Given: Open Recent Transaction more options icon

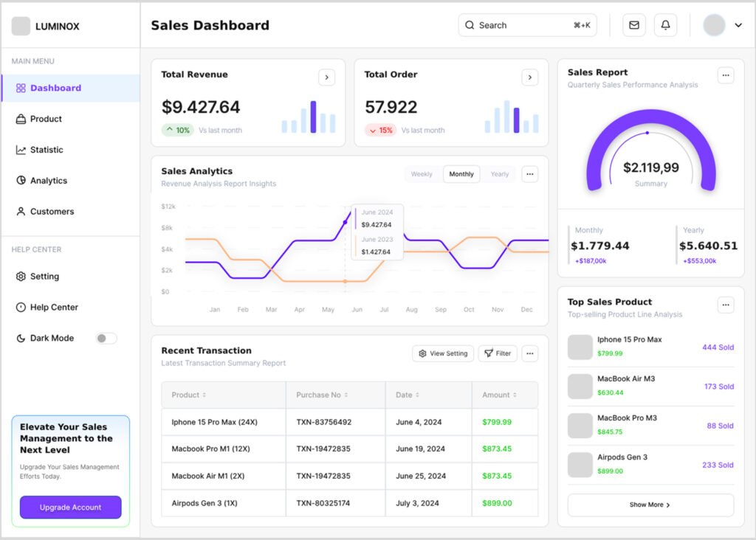Looking at the screenshot, I should pyautogui.click(x=529, y=353).
